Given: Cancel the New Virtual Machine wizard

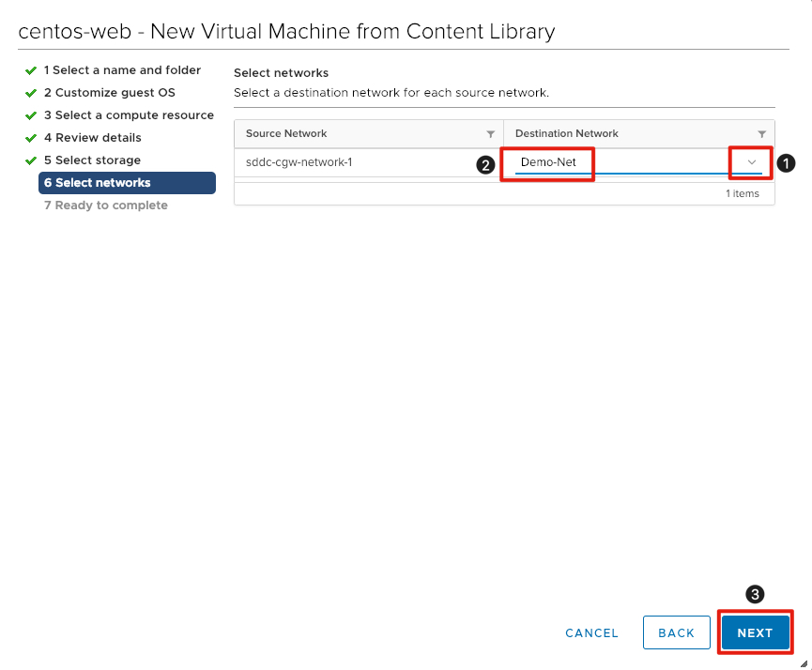Looking at the screenshot, I should (x=590, y=632).
